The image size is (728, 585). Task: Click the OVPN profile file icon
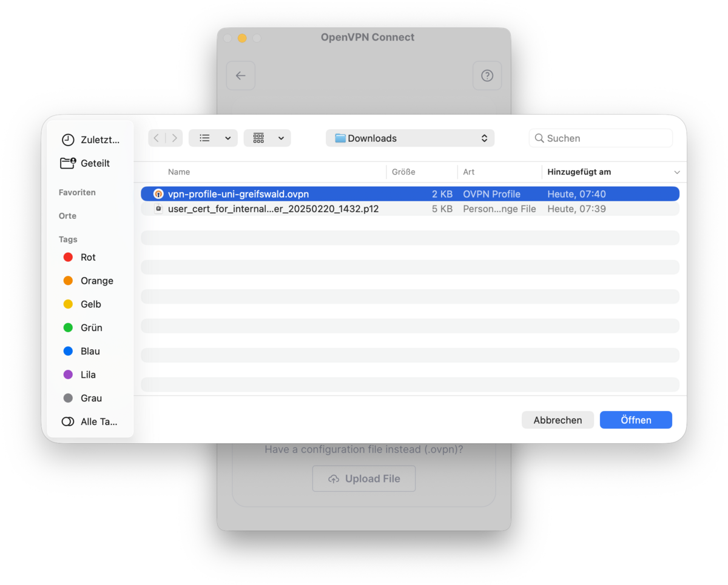158,194
